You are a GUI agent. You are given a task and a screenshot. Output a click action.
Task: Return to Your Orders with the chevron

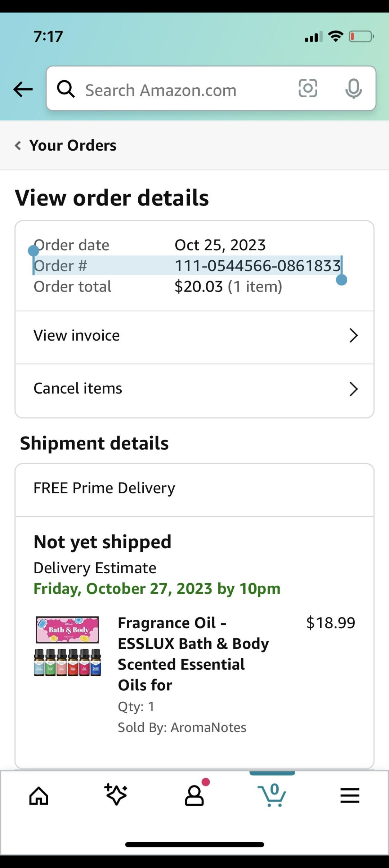click(x=18, y=146)
